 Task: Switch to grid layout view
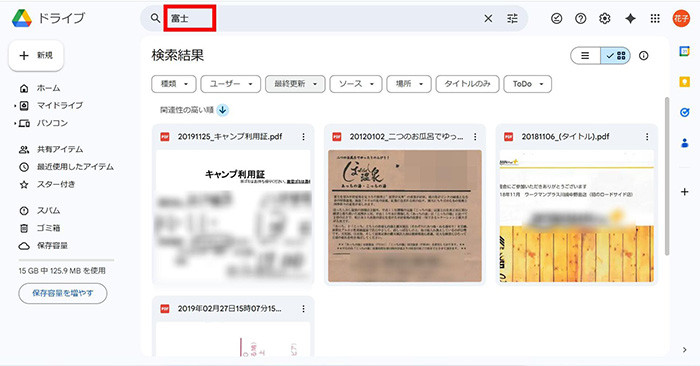616,56
